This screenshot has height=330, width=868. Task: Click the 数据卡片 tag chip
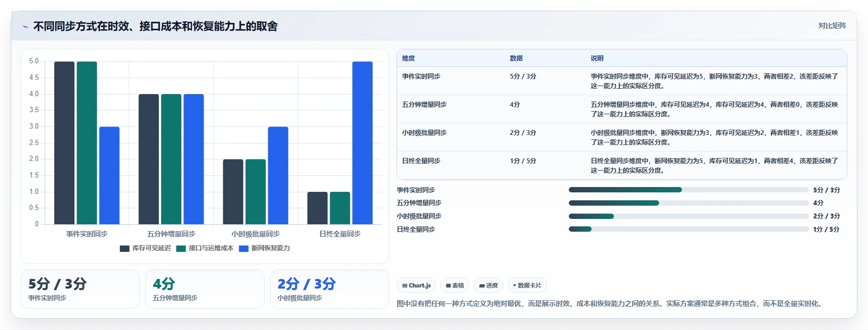(527, 285)
